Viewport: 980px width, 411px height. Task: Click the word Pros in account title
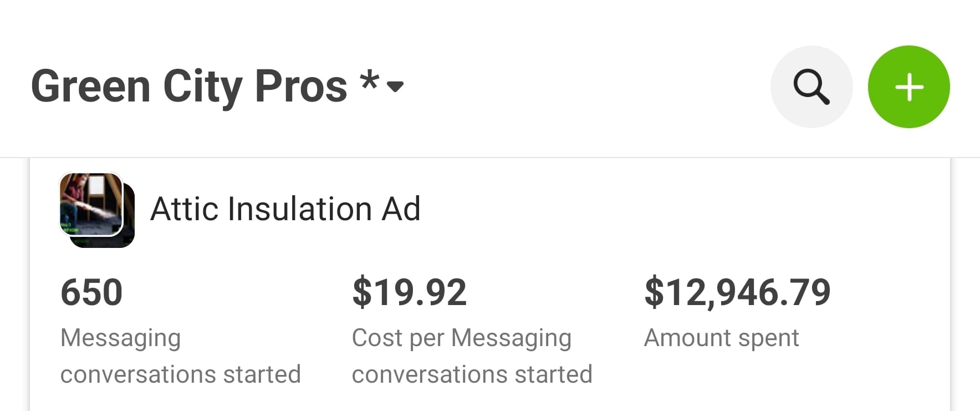300,87
